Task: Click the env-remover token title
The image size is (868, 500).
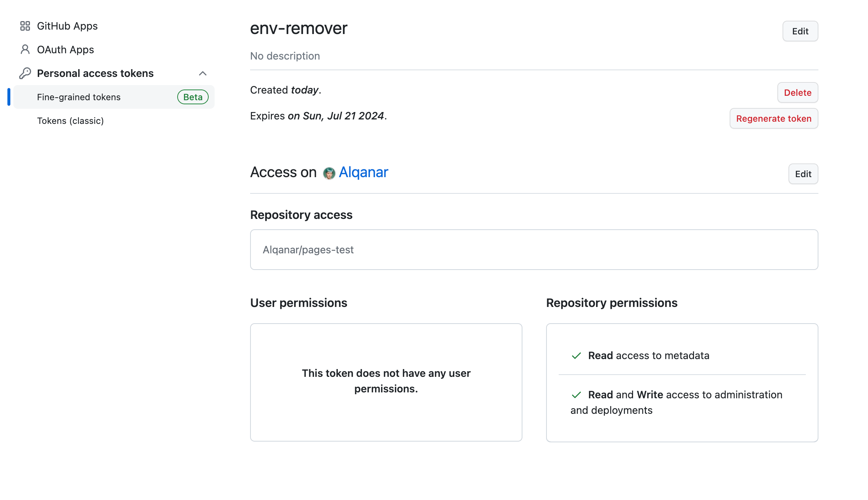Action: pyautogui.click(x=299, y=28)
